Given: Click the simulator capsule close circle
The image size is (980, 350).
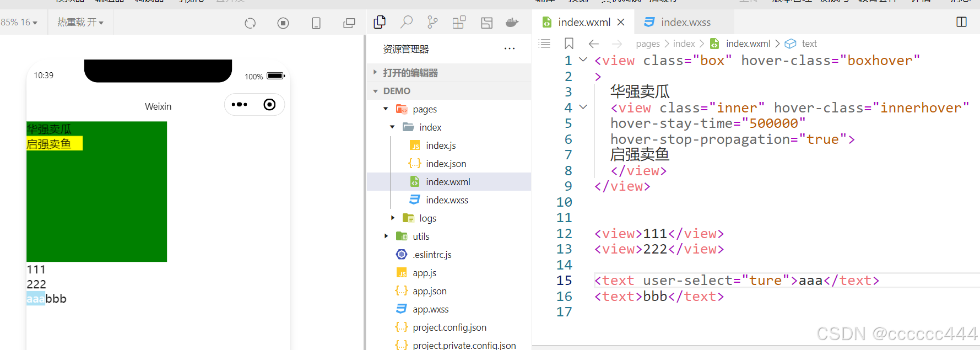Looking at the screenshot, I should [x=269, y=105].
